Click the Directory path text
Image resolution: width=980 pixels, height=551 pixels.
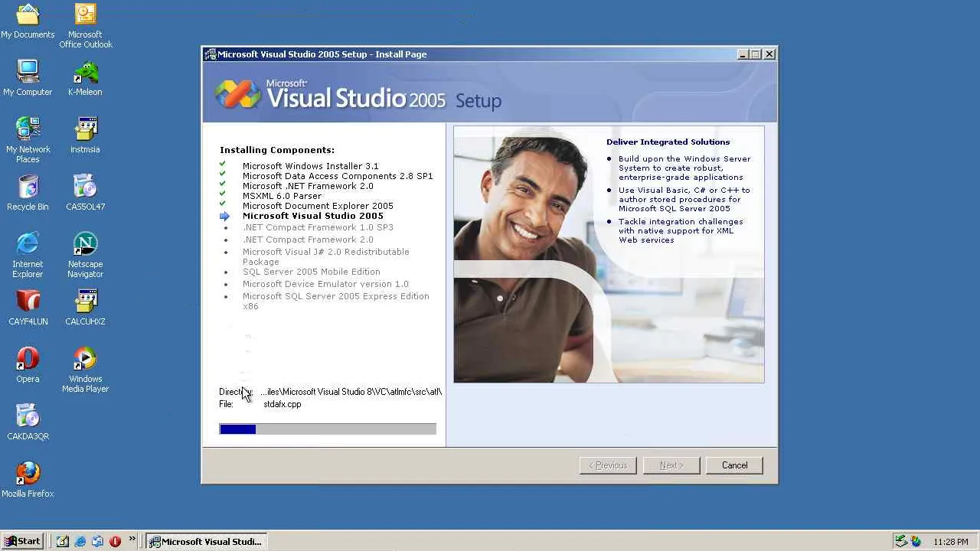tap(351, 392)
